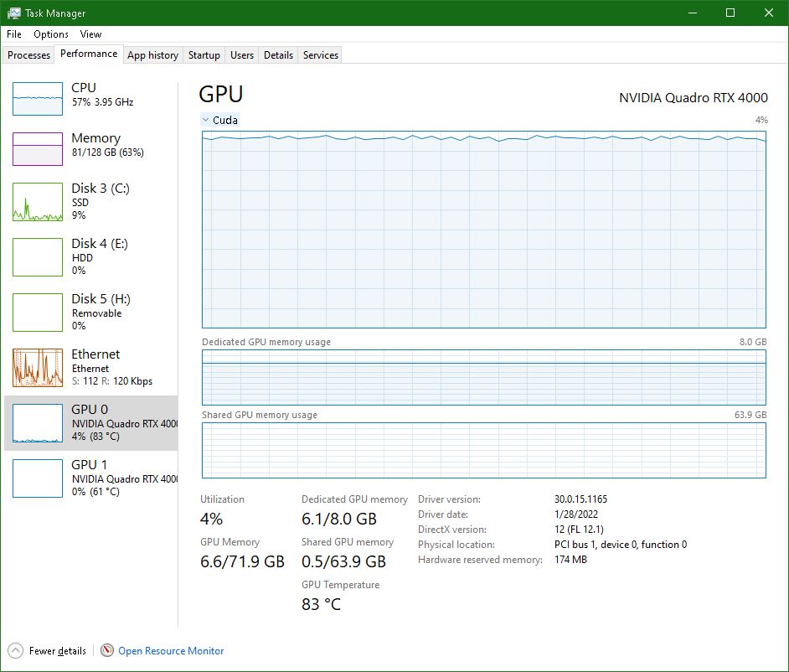The height and width of the screenshot is (672, 789).
Task: Select the Disk 3 (C:) activity thumbnail
Action: 38,202
